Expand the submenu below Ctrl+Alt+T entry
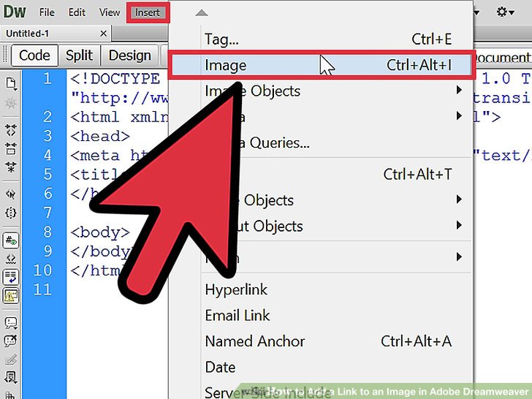The width and height of the screenshot is (532, 399). [459, 199]
